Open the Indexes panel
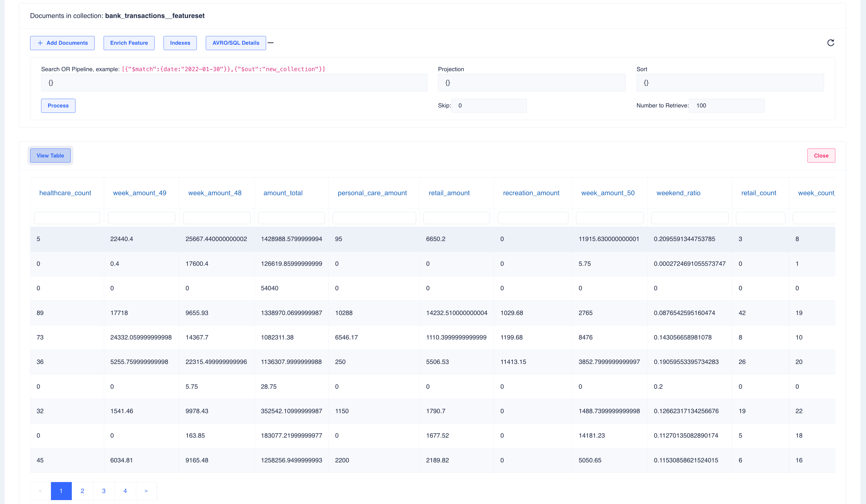This screenshot has height=504, width=866. click(180, 43)
